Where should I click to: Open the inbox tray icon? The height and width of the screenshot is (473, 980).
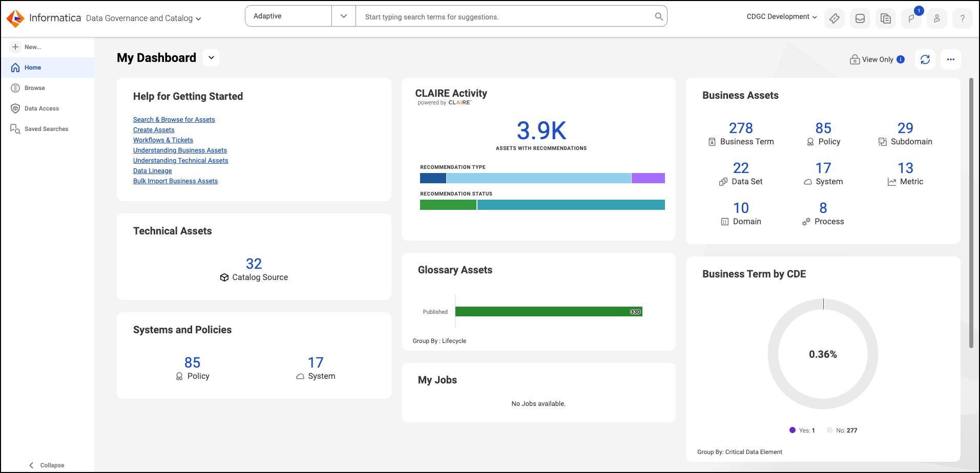(x=860, y=18)
